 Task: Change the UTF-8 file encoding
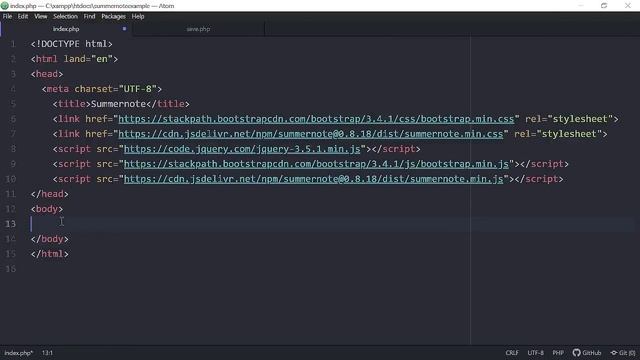coord(536,353)
